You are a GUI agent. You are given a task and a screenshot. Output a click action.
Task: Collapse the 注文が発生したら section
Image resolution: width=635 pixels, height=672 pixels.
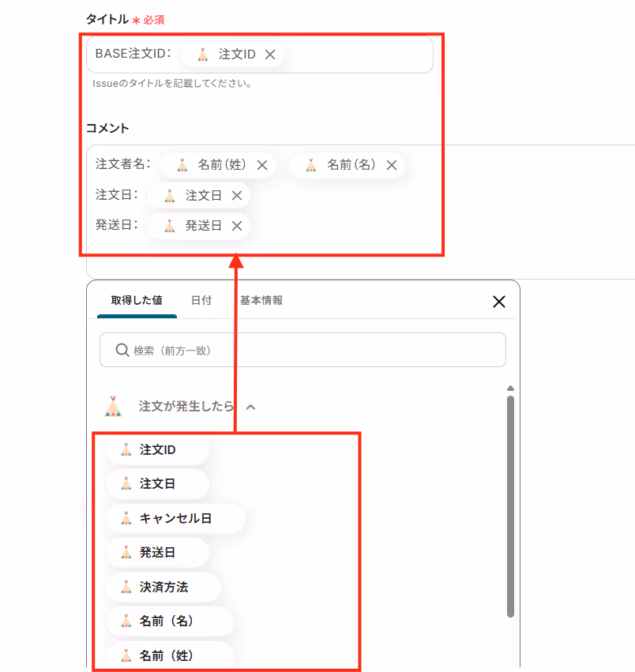pos(251,407)
